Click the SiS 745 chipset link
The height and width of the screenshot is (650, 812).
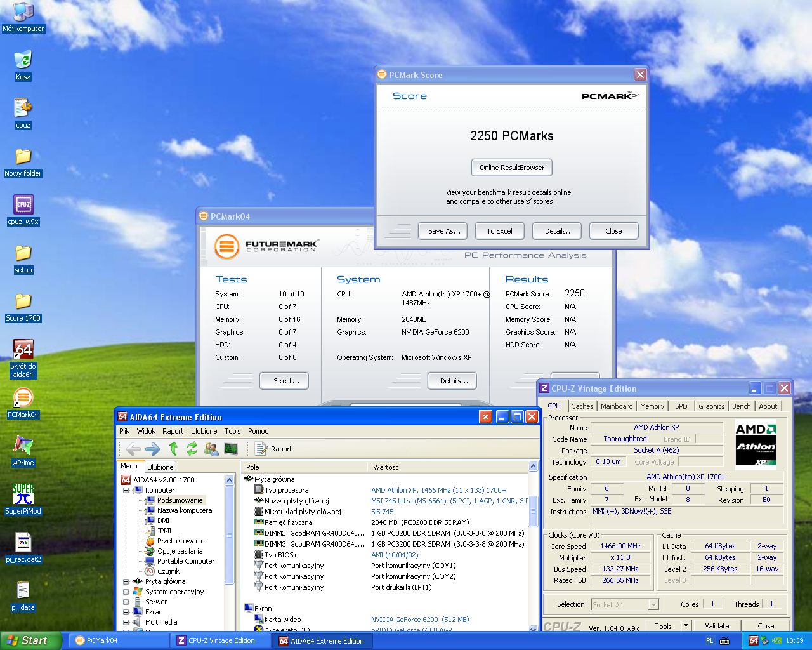click(x=383, y=512)
